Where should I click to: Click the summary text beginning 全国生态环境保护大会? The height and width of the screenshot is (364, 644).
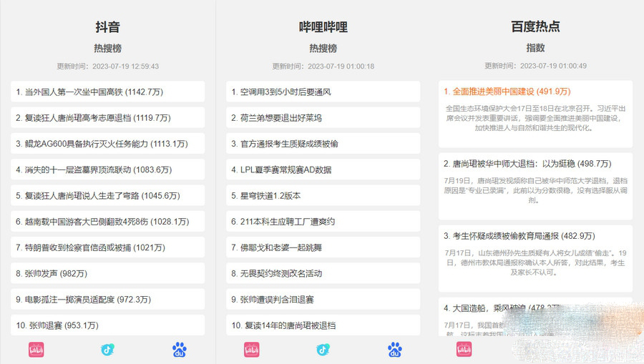pyautogui.click(x=535, y=118)
